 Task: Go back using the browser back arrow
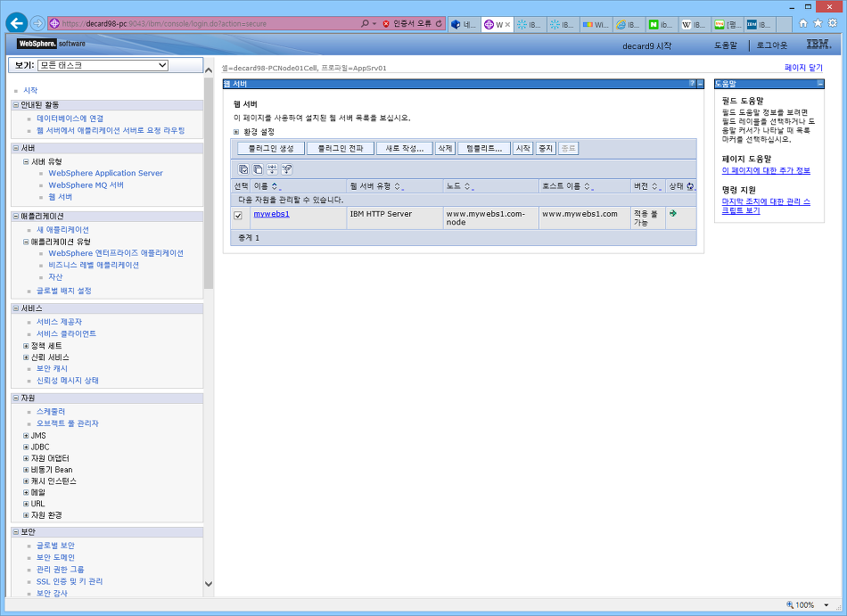pos(17,23)
